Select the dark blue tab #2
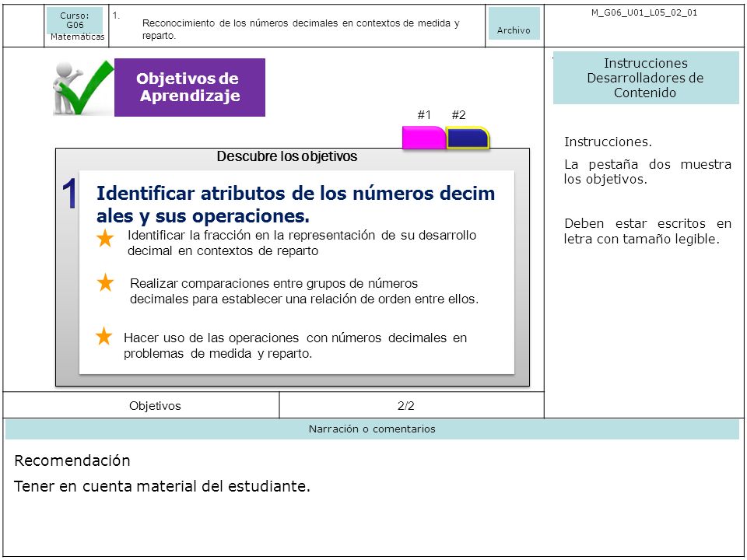 click(x=468, y=138)
